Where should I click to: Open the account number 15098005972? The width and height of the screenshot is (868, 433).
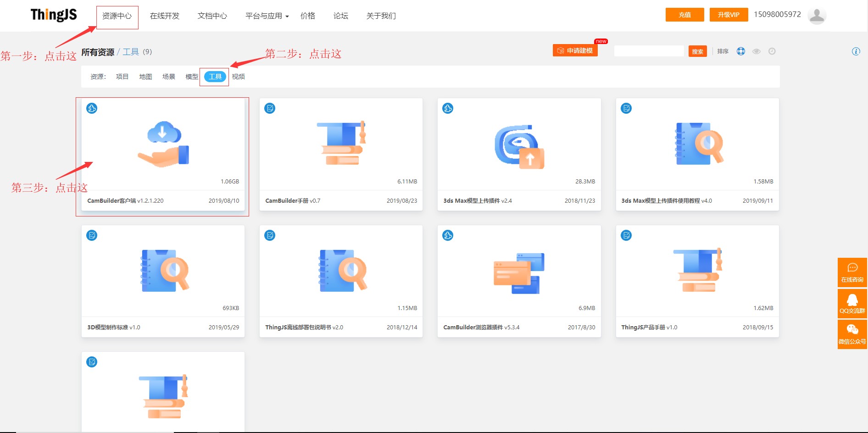777,15
